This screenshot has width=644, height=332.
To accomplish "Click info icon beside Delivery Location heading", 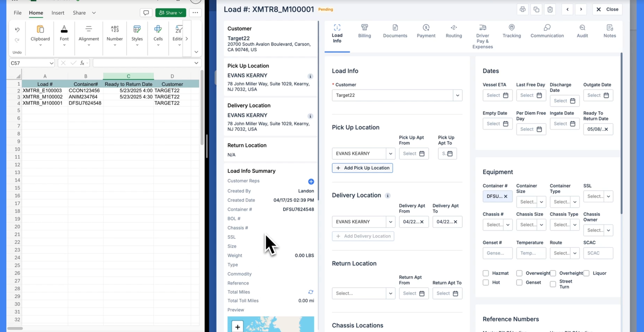I will click(x=388, y=196).
